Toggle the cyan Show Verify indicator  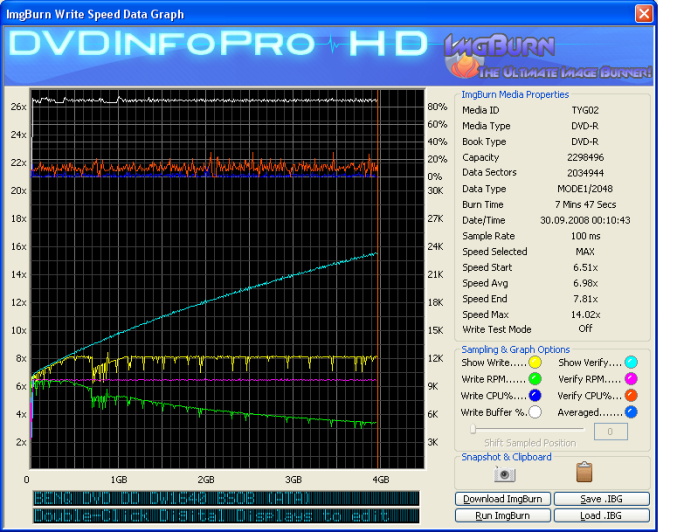click(x=631, y=362)
